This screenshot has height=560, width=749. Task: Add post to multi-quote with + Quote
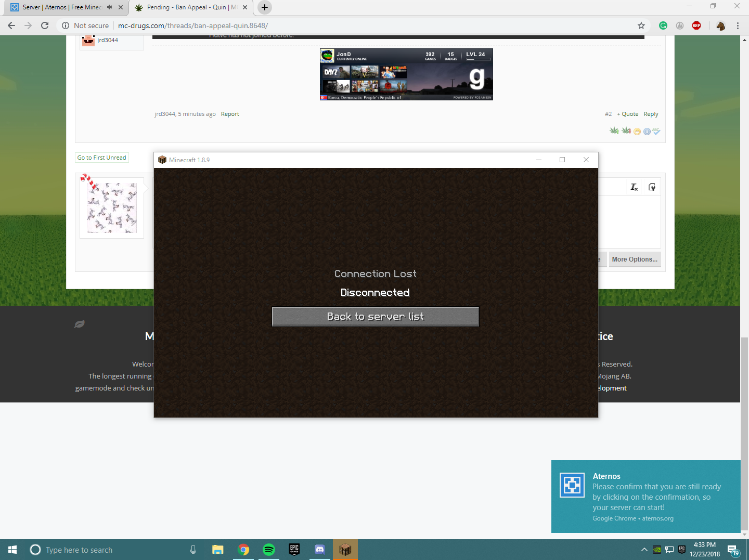(x=628, y=114)
